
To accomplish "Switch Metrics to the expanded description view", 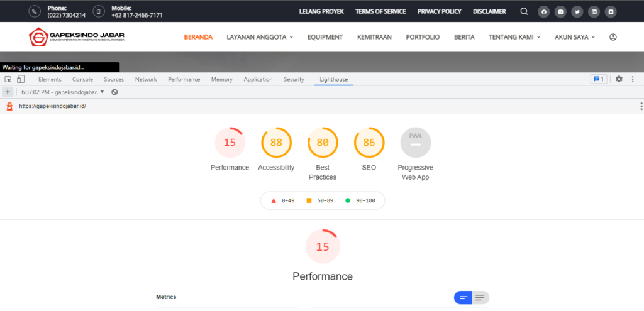I will click(x=480, y=297).
